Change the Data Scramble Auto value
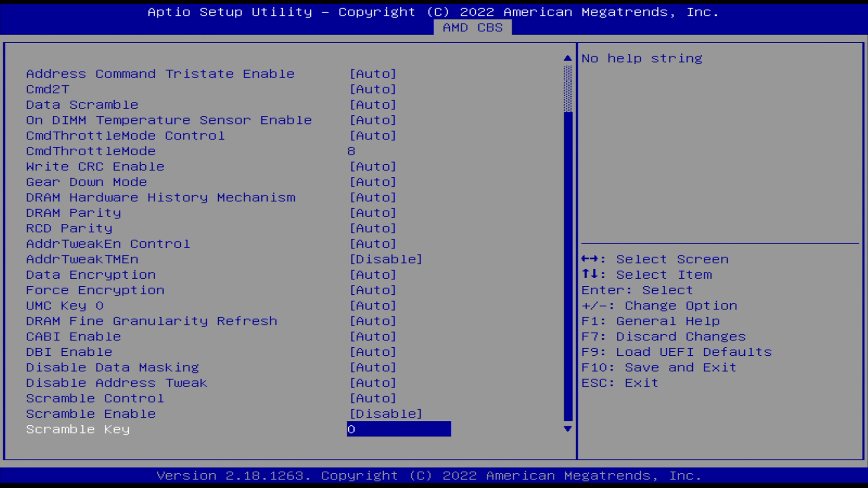 [373, 105]
